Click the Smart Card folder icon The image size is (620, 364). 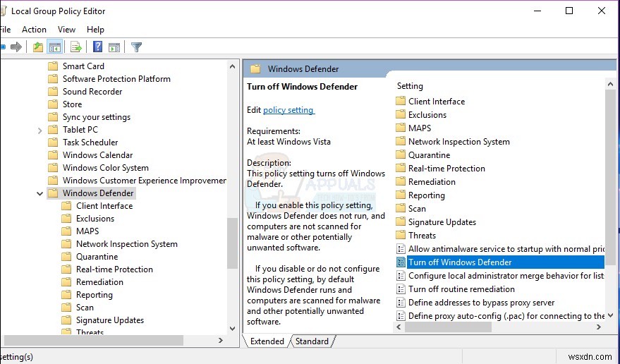(x=53, y=66)
